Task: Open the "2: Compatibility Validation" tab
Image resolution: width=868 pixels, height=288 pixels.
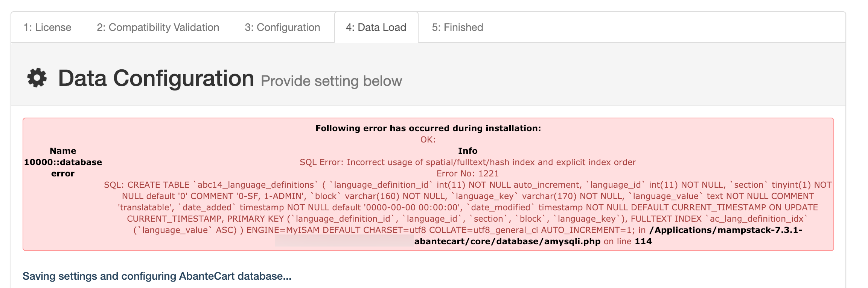Action: click(158, 27)
